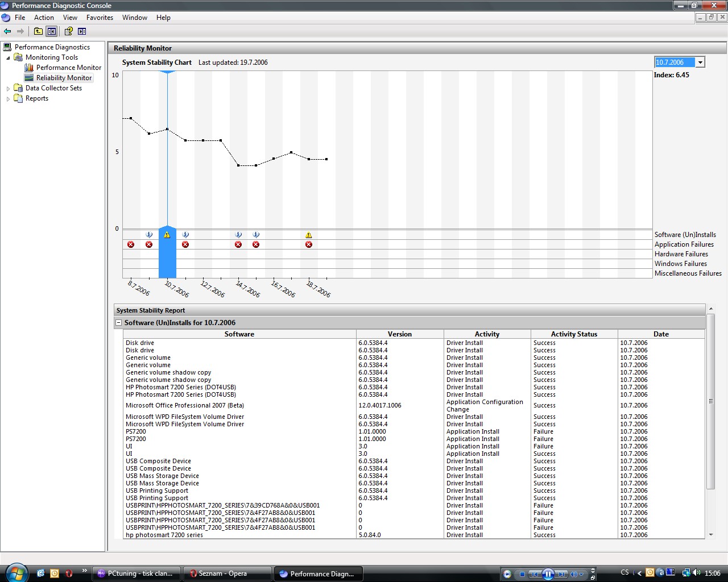Click the stability data point near 16.7.2006

pyautogui.click(x=274, y=159)
